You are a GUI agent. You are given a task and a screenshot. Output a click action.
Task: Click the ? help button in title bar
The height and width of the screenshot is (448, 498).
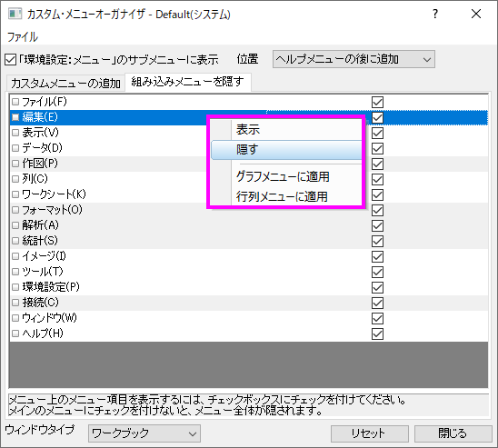(435, 14)
